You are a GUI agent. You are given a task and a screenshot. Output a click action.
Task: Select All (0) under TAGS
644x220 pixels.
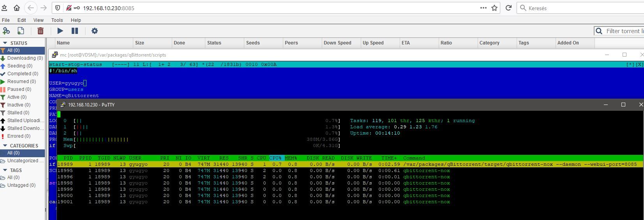[x=22, y=177]
